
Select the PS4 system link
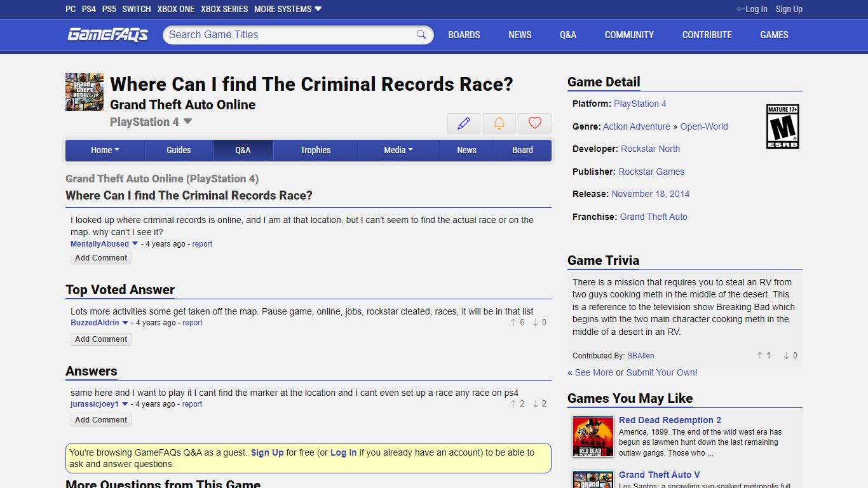click(x=89, y=9)
